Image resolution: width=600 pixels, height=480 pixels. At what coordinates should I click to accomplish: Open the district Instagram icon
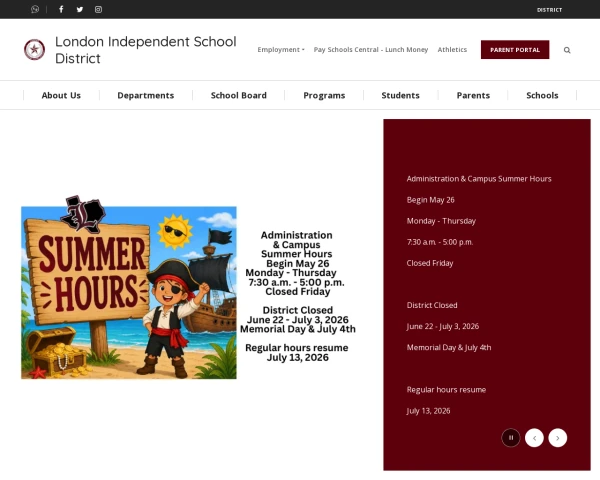(x=98, y=9)
